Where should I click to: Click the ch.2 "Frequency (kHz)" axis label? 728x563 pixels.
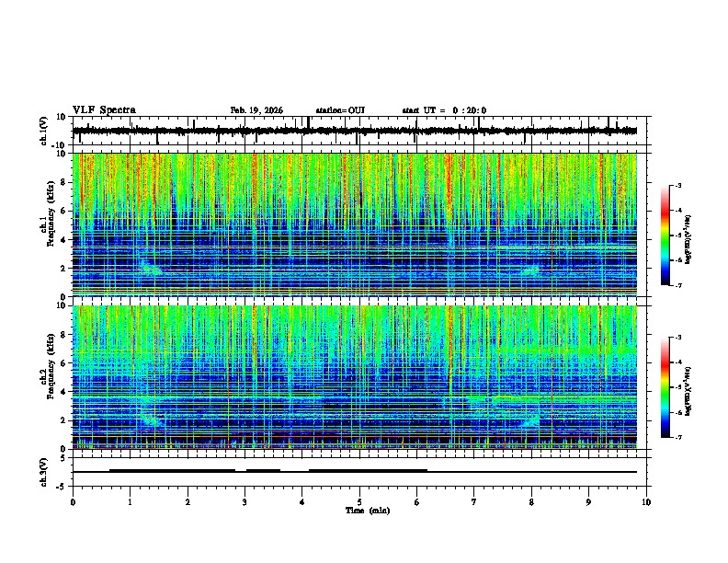[x=51, y=366]
